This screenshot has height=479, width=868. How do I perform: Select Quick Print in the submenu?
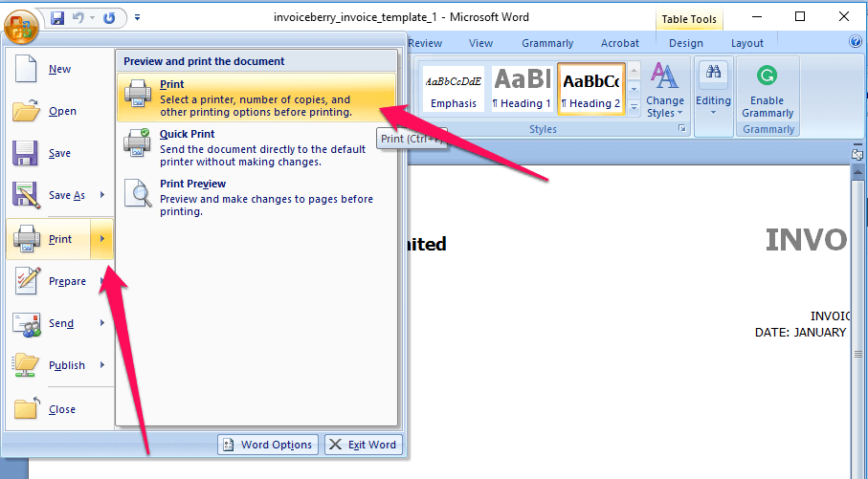click(x=256, y=147)
